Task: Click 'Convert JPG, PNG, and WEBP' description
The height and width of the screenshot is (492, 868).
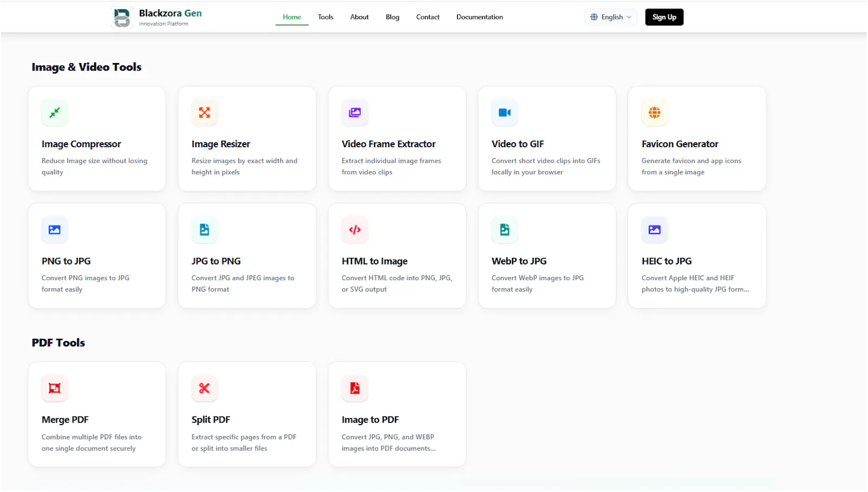Action: coord(388,443)
